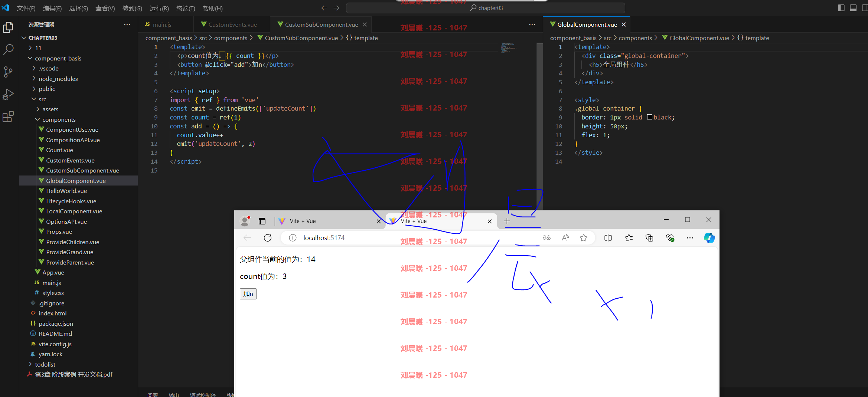The height and width of the screenshot is (397, 868).
Task: Open HelloWorld.vue in the file tree
Action: 66,191
